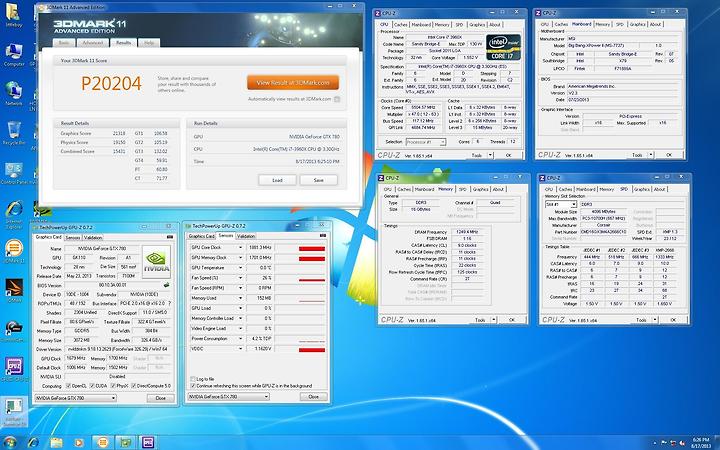
Task: Open Tools dropdown arrow in CPU-Z Memory window
Action: click(494, 320)
